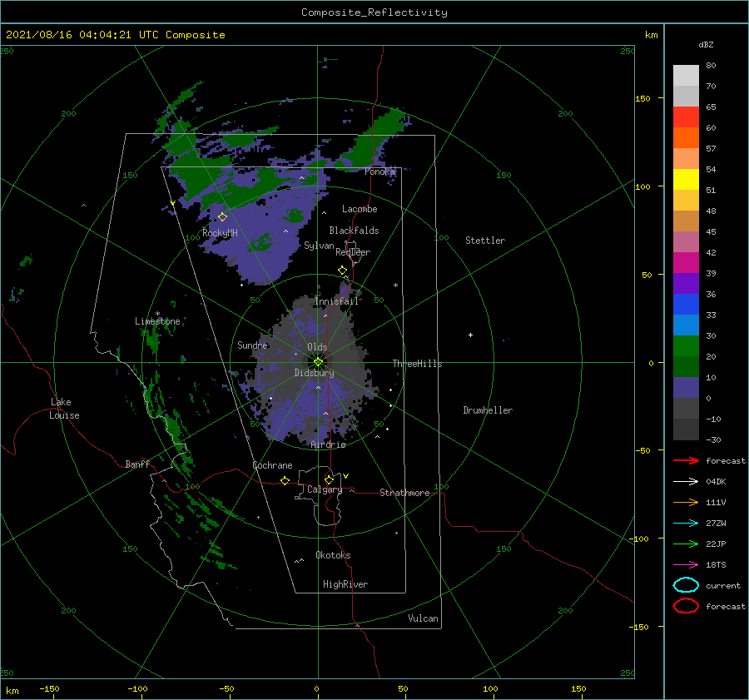Click the Blackfalds city label
The image size is (749, 700).
pos(354,231)
